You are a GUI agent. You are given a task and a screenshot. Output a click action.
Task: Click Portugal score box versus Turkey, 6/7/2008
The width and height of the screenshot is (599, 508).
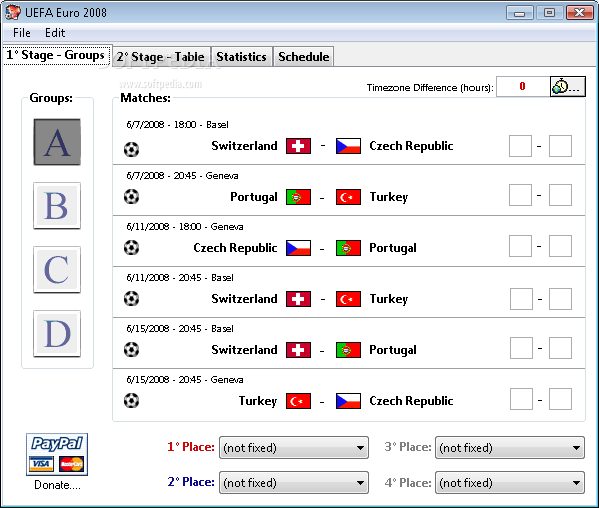(x=520, y=195)
